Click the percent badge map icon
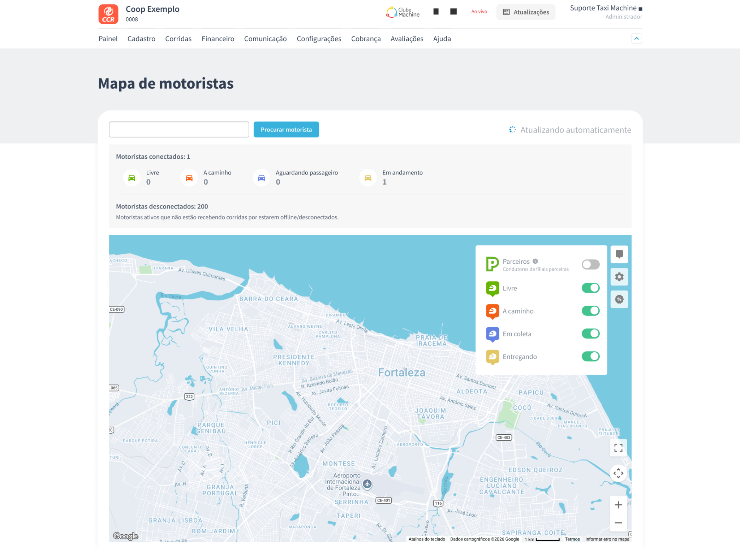The width and height of the screenshot is (740, 560). tap(619, 300)
